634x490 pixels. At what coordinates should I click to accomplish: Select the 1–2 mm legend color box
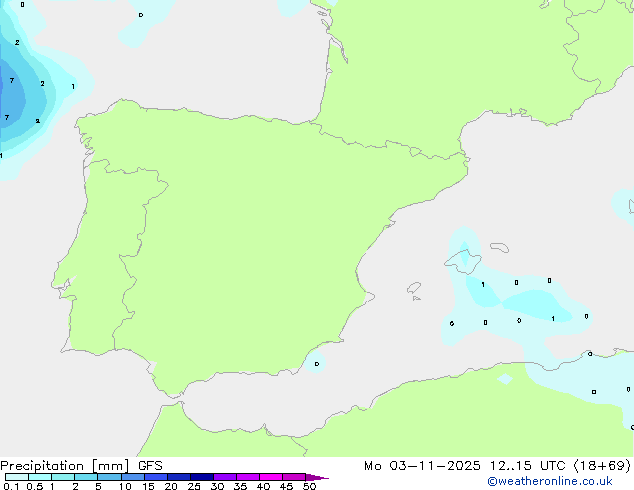(63, 477)
